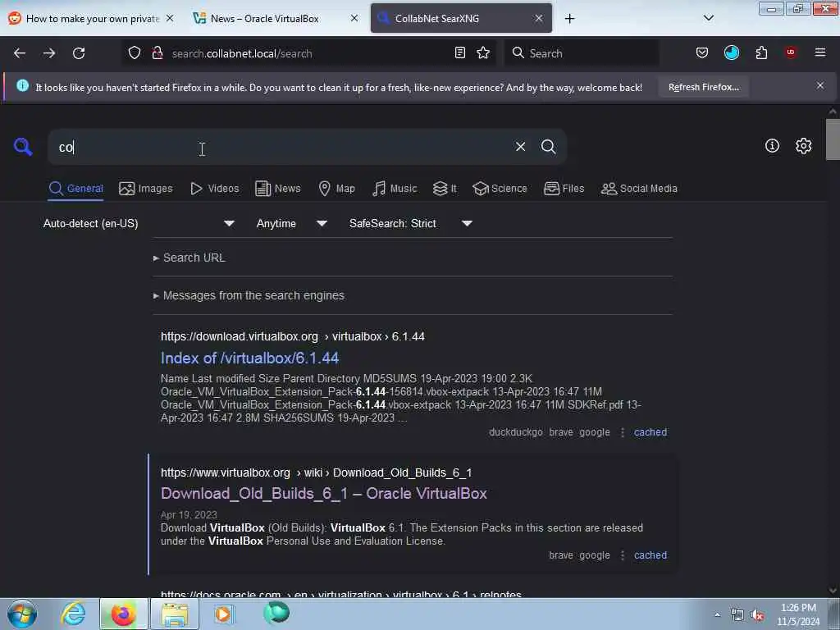Select the Map search category
Screen dimensions: 840x630
pyautogui.click(x=337, y=189)
